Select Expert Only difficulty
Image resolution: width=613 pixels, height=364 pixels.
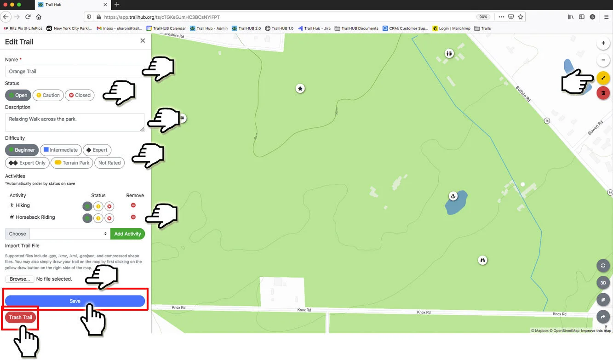[27, 163]
